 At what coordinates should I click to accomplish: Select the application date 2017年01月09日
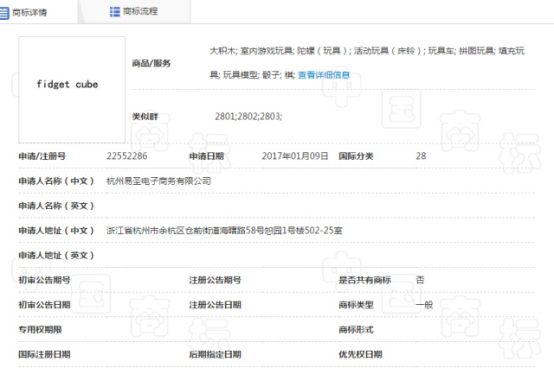[x=295, y=156]
